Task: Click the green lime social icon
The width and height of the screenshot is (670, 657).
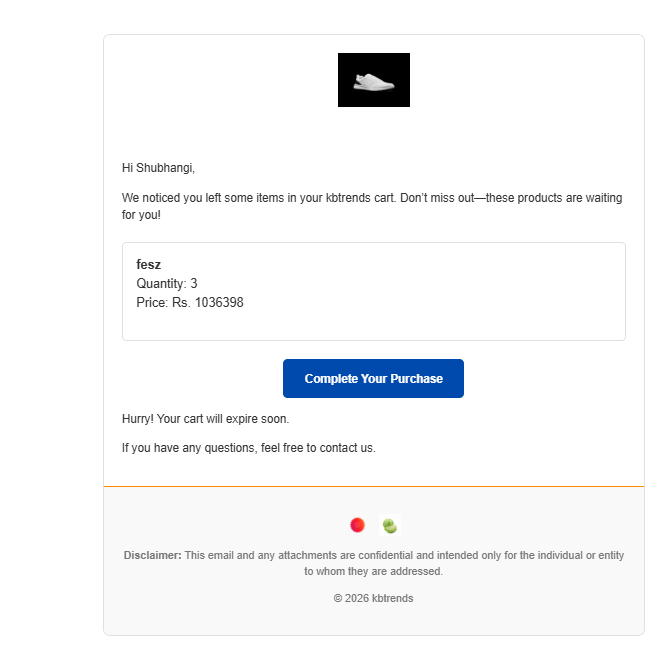Action: click(390, 525)
